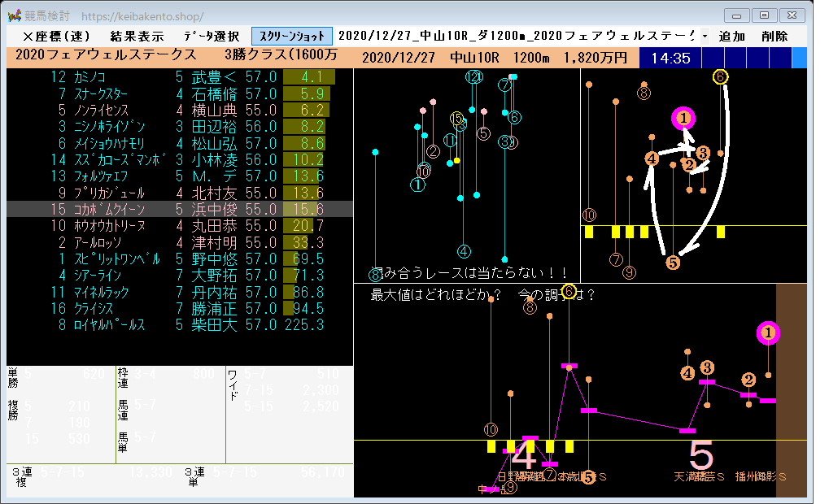Viewport: 829px width, 504px height.
Task: Click the large pink 4 label in lower chart
Action: 523,455
